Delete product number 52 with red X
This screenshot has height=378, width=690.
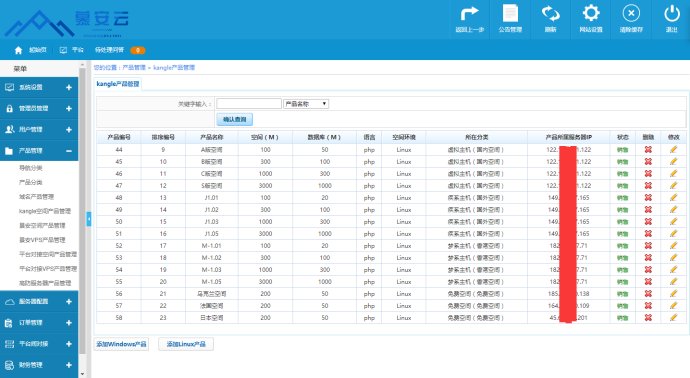coord(648,246)
